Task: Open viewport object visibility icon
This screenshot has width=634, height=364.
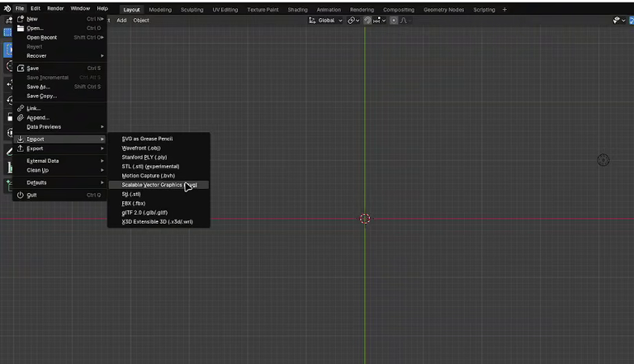Action: [x=618, y=20]
